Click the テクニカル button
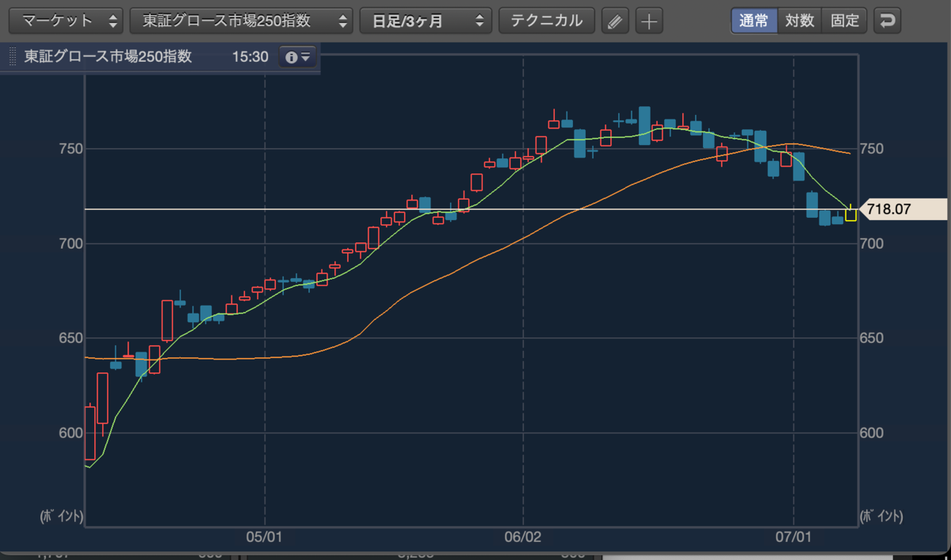 (547, 21)
